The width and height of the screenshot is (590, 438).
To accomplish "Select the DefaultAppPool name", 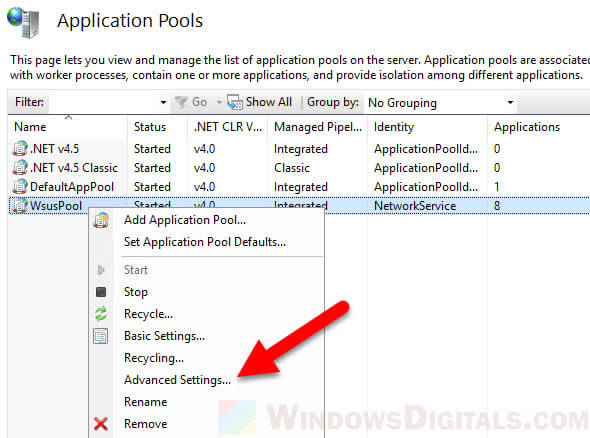I will click(72, 187).
